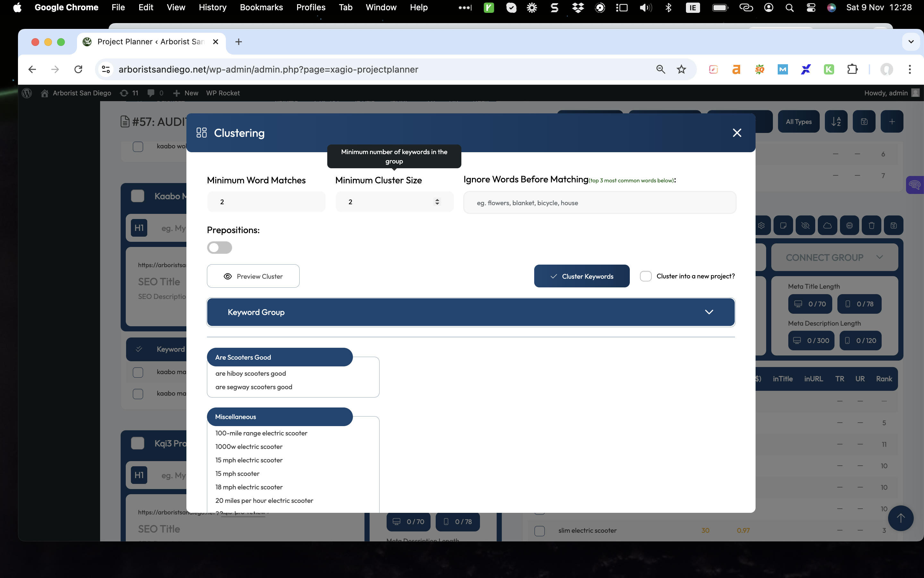Click the group notes icon
Viewport: 924px width, 578px height.
click(783, 225)
